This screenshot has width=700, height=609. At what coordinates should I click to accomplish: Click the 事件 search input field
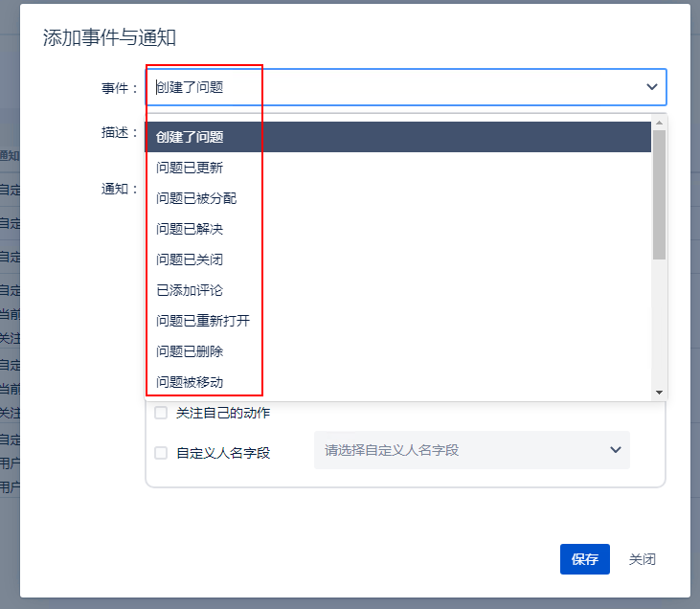tap(383, 87)
